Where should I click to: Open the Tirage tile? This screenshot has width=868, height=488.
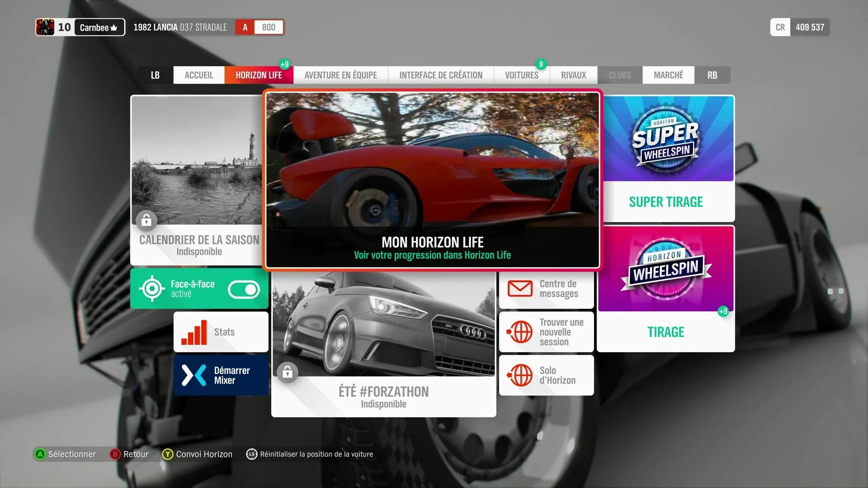[666, 289]
